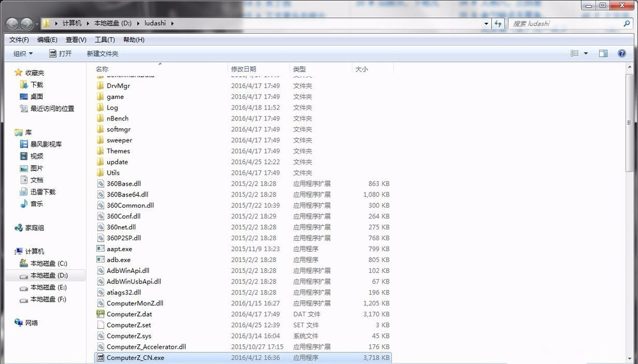Select the update folder icon

tap(101, 162)
